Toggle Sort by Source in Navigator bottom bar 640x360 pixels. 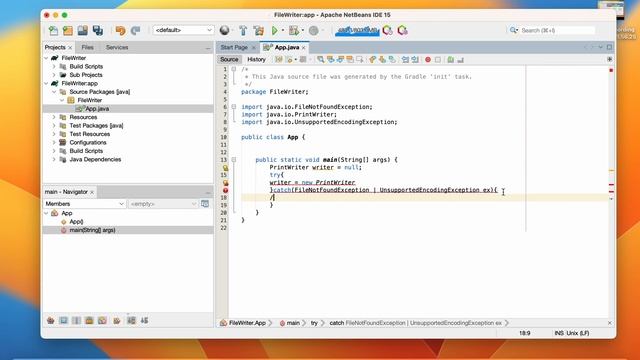[144, 320]
